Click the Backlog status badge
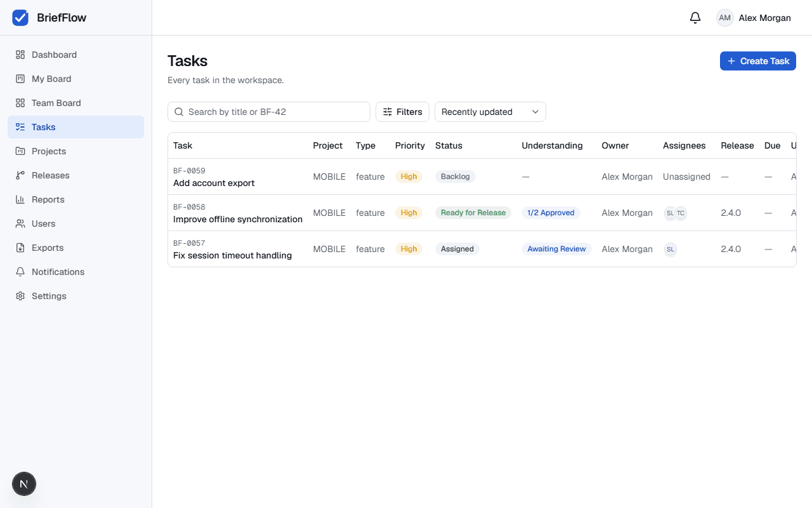This screenshot has width=812, height=508. (455, 177)
